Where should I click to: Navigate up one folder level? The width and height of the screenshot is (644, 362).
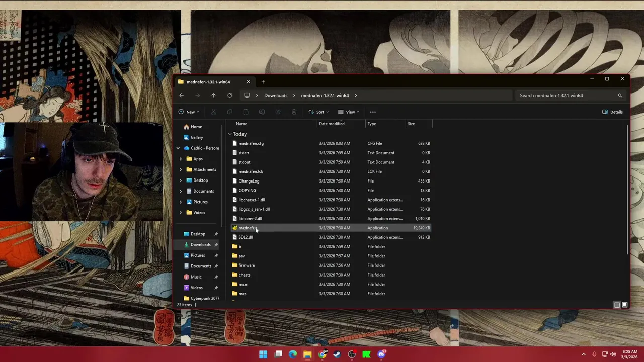click(213, 95)
